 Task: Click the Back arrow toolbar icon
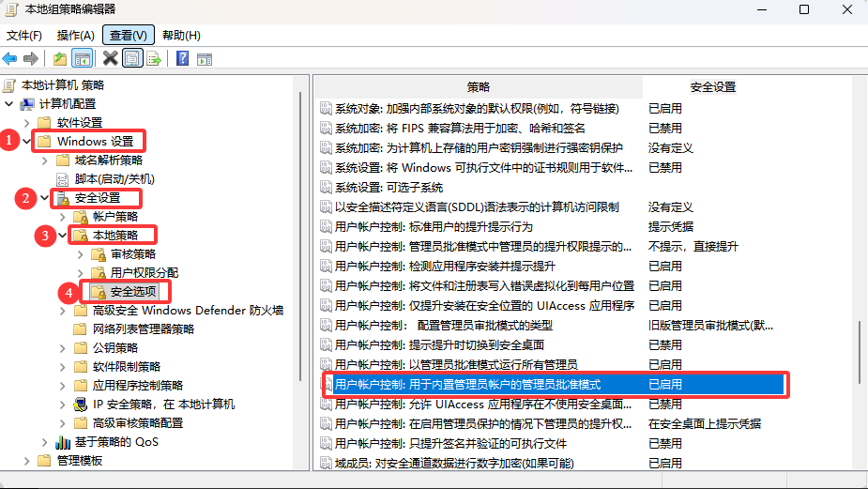(x=11, y=58)
